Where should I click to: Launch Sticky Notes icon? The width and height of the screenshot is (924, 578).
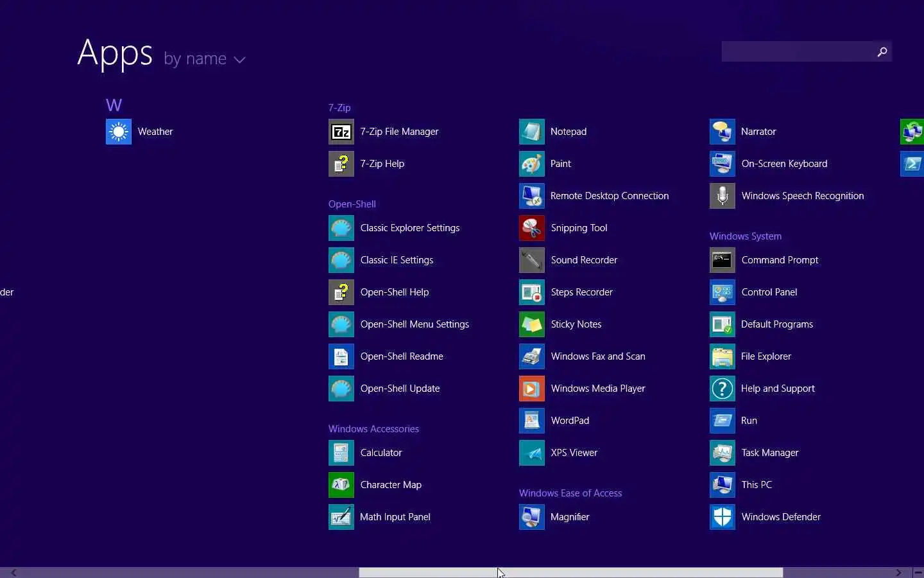[x=532, y=324]
